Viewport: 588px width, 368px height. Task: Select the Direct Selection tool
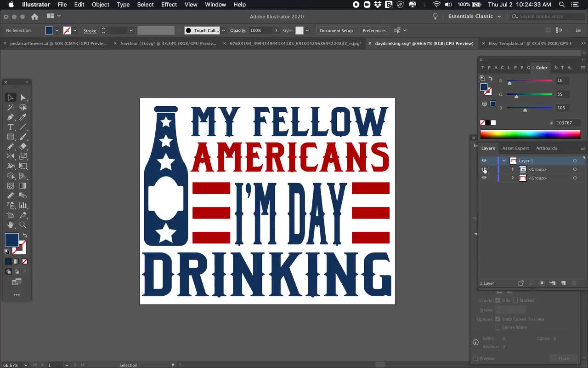pos(23,98)
